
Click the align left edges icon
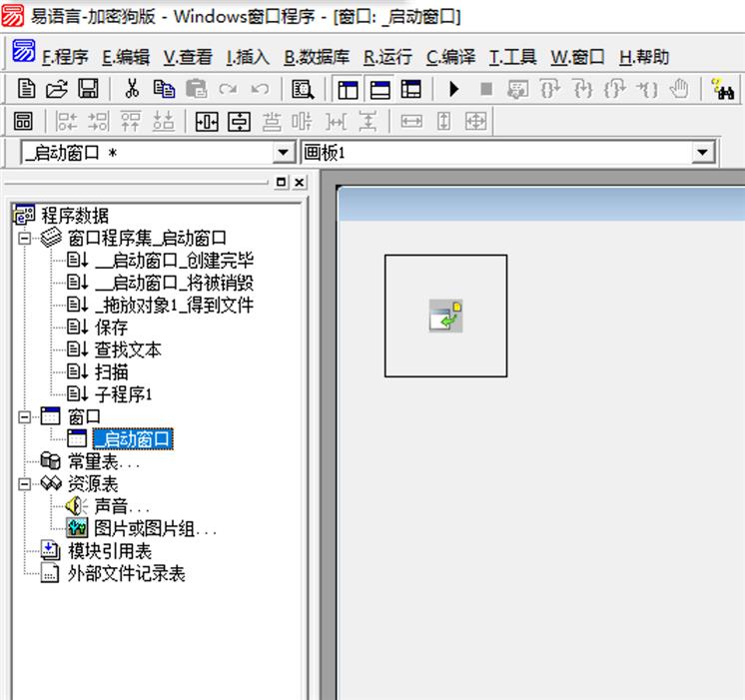66,121
